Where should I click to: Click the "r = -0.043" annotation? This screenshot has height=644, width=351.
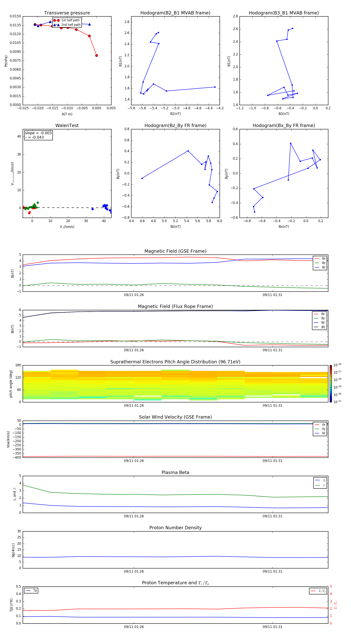(x=34, y=137)
